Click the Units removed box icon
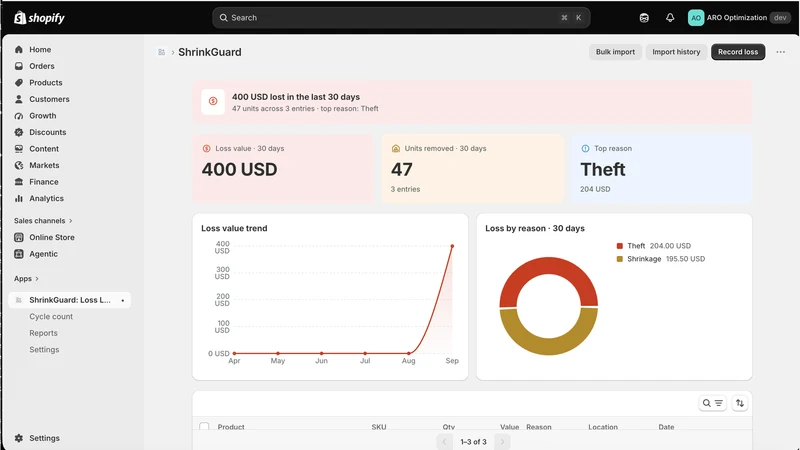Viewport: 800px width, 450px height. pos(395,148)
